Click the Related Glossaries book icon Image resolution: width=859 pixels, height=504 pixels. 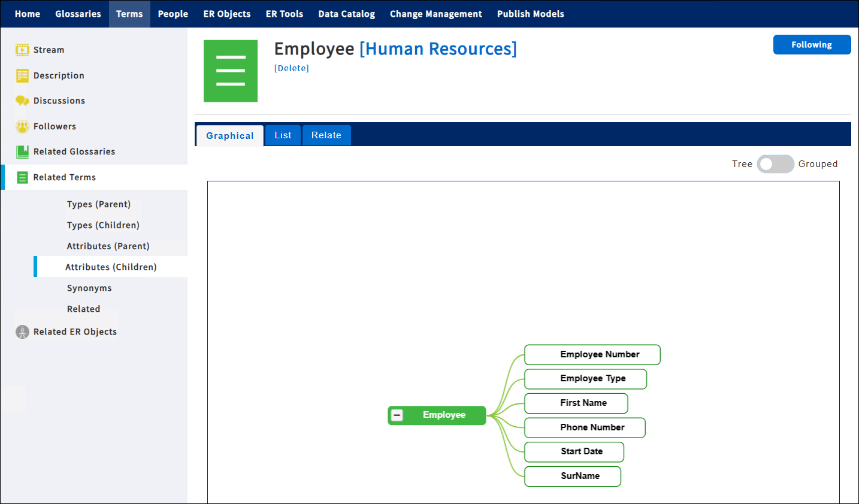[22, 151]
